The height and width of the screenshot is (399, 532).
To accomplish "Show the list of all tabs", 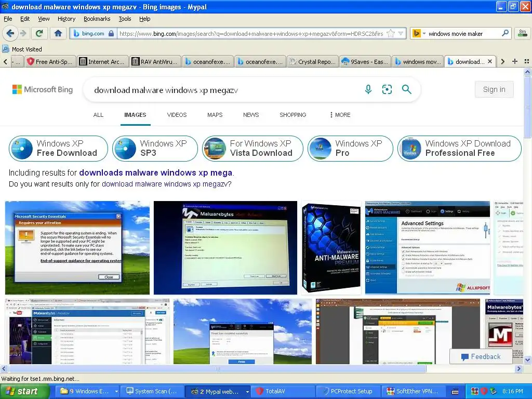I will pos(527,61).
